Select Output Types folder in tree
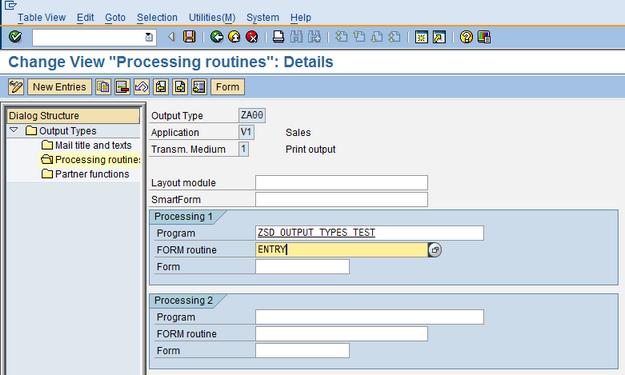The width and height of the screenshot is (625, 375). tap(62, 131)
